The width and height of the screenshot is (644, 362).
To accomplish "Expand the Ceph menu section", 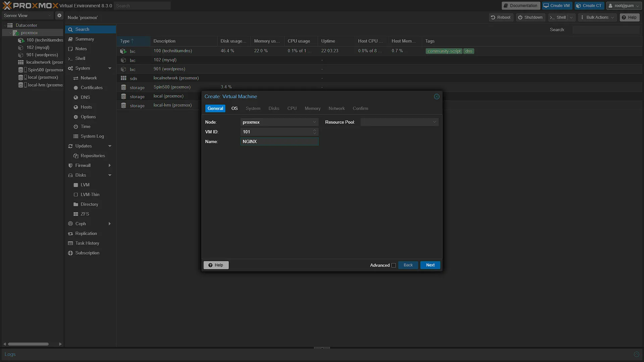I will tap(110, 224).
